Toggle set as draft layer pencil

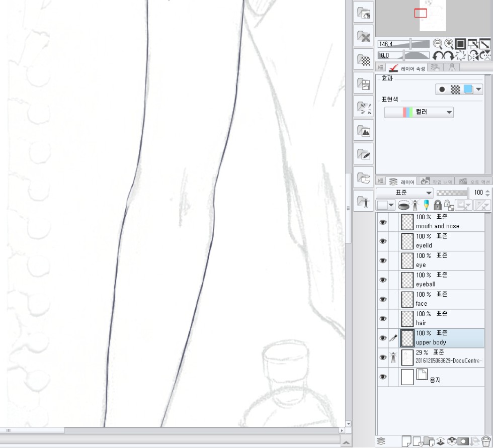coord(426,206)
